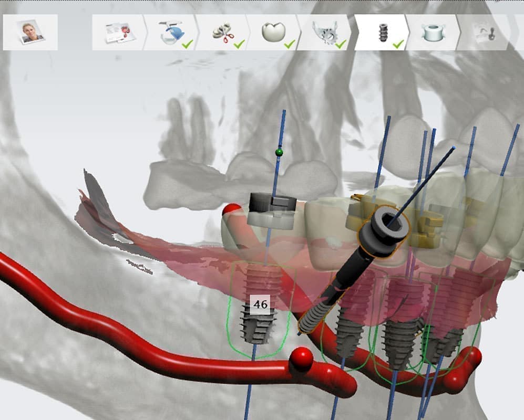Screen dimensions: 524x420
Task: Select the green control point on implant axis
Action: (279, 153)
